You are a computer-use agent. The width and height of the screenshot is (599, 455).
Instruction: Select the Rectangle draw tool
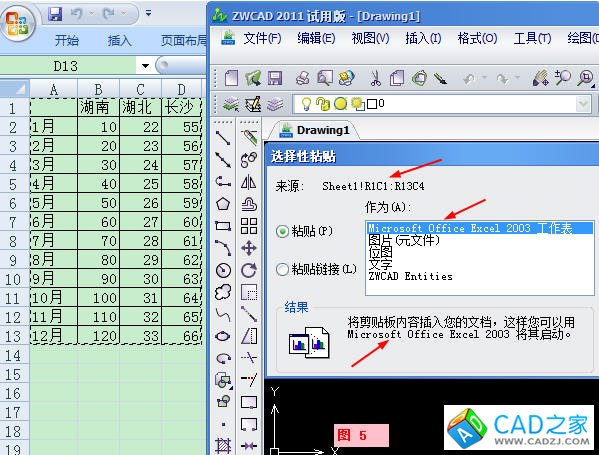[x=223, y=226]
